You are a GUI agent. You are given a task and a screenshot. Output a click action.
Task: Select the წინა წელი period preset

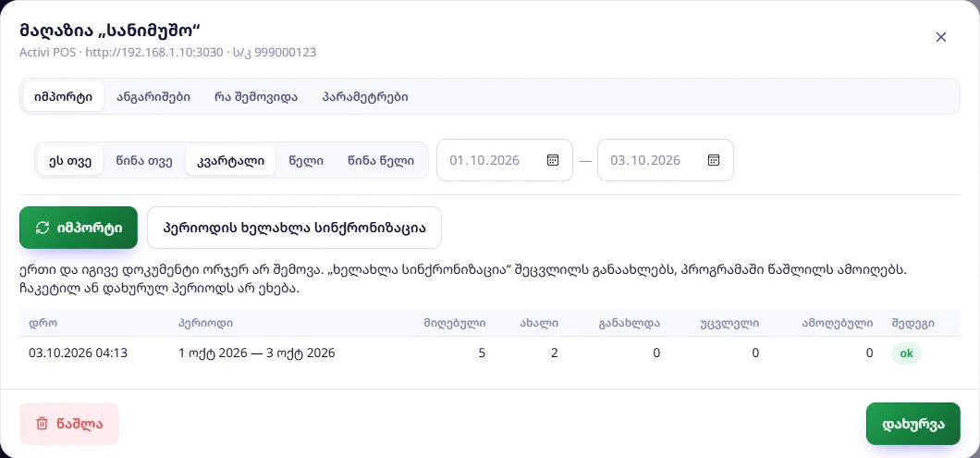381,160
